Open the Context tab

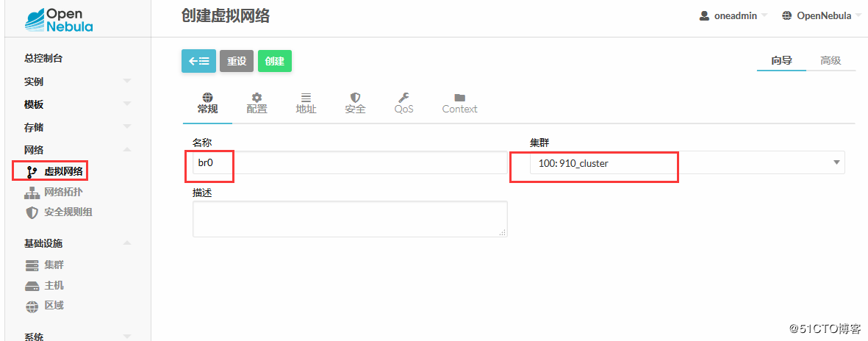click(459, 103)
